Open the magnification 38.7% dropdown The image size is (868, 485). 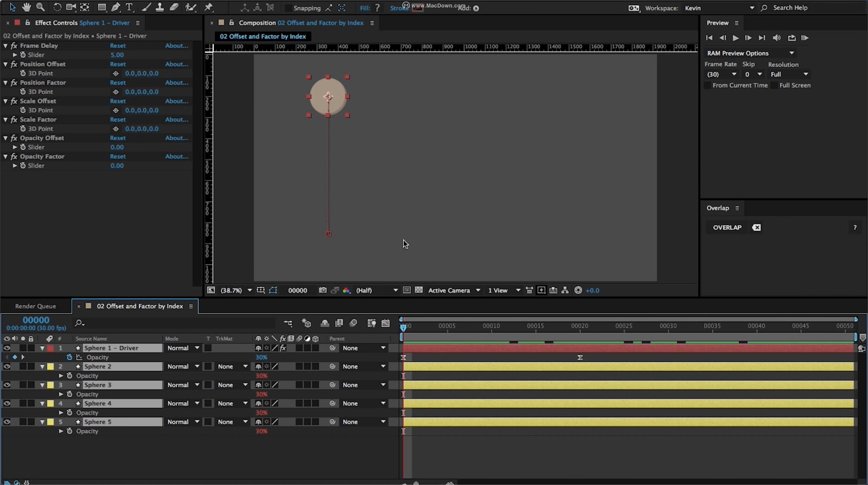[236, 290]
